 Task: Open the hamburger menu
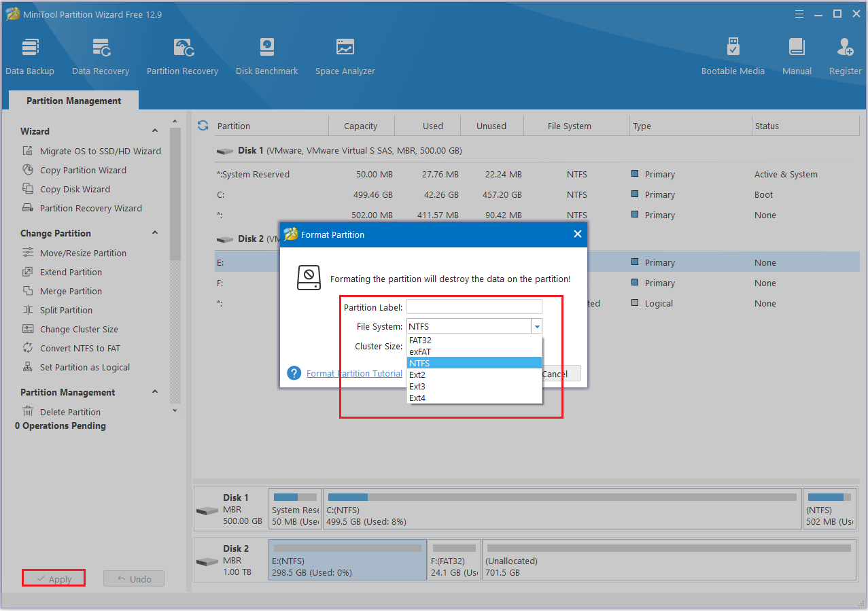pos(799,13)
